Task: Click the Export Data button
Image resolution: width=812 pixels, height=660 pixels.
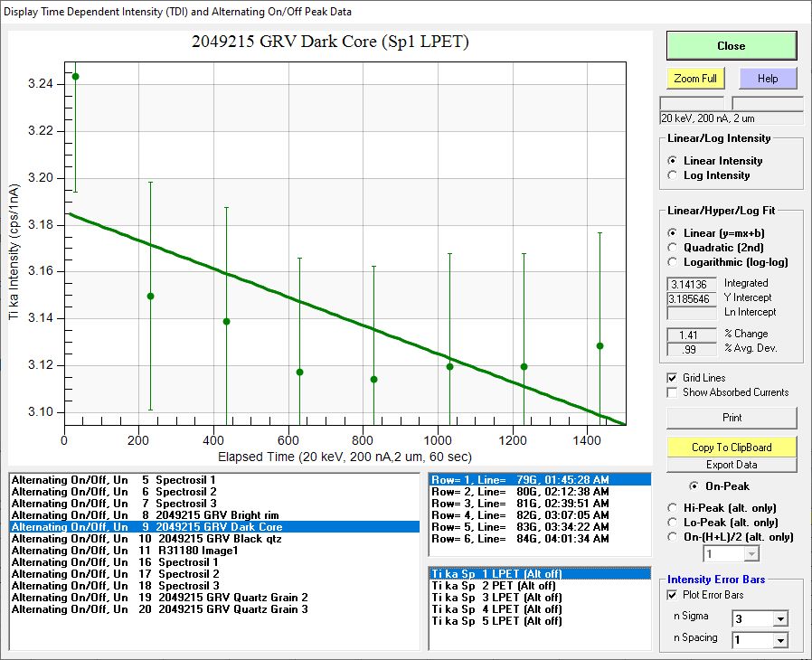Action: coord(732,465)
